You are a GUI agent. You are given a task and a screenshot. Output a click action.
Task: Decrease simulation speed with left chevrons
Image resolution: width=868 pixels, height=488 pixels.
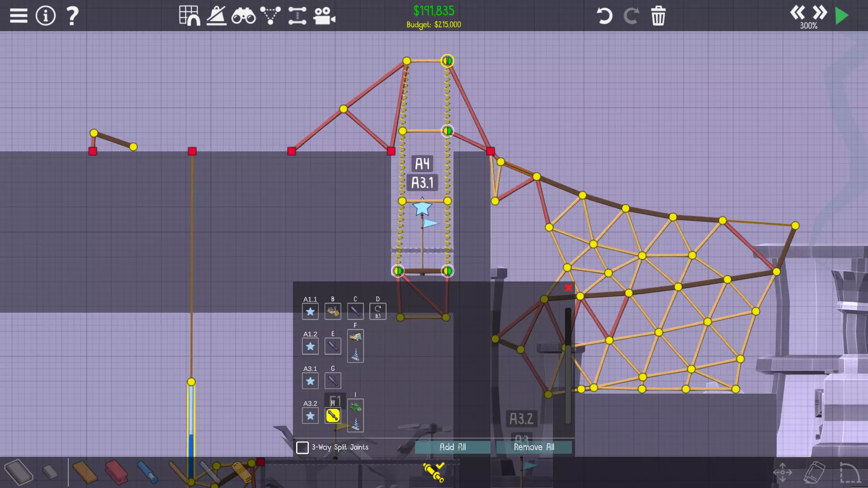coord(797,12)
